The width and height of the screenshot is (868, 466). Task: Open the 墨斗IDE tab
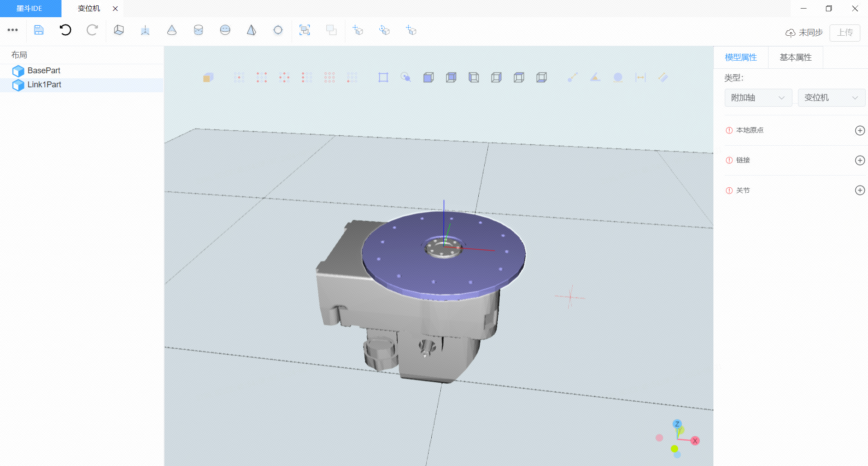(x=30, y=9)
